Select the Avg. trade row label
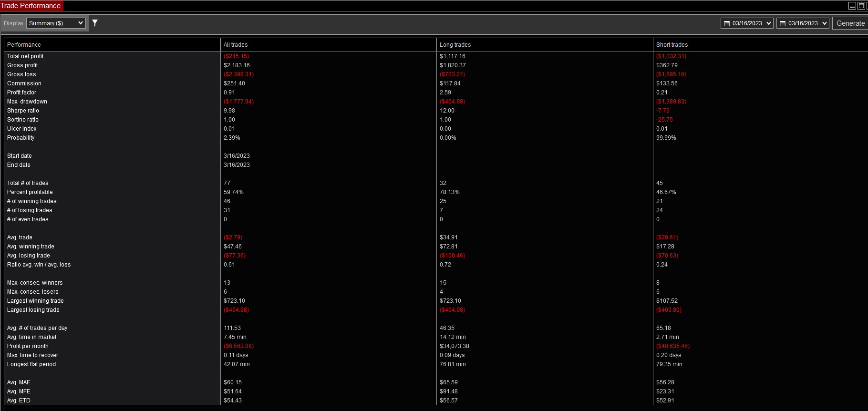The height and width of the screenshot is (411, 868). (x=20, y=237)
